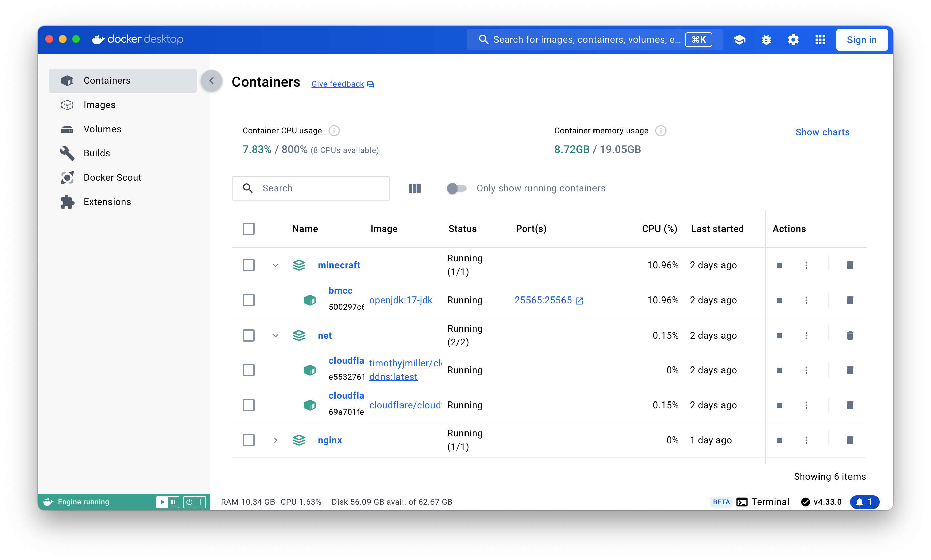Image resolution: width=931 pixels, height=560 pixels.
Task: Toggle Only show running containers switch
Action: pyautogui.click(x=456, y=188)
